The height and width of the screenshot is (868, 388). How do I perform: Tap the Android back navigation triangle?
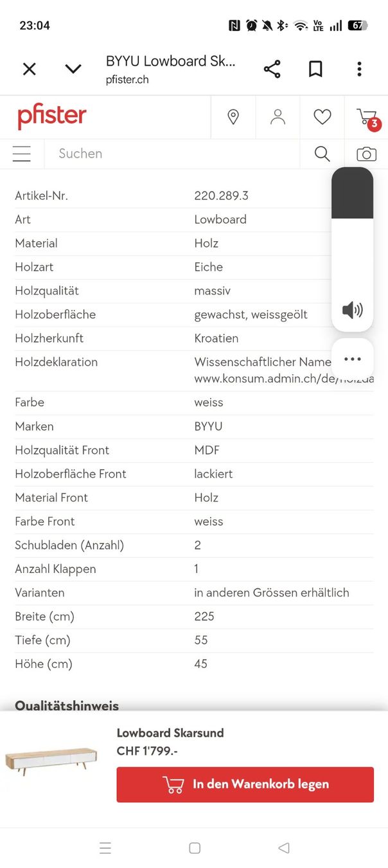click(284, 848)
